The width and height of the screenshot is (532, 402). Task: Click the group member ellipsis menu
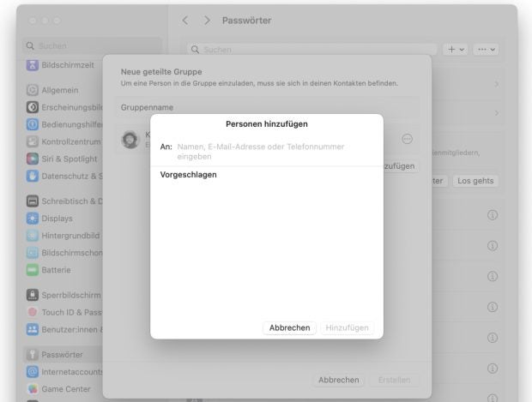(x=408, y=139)
